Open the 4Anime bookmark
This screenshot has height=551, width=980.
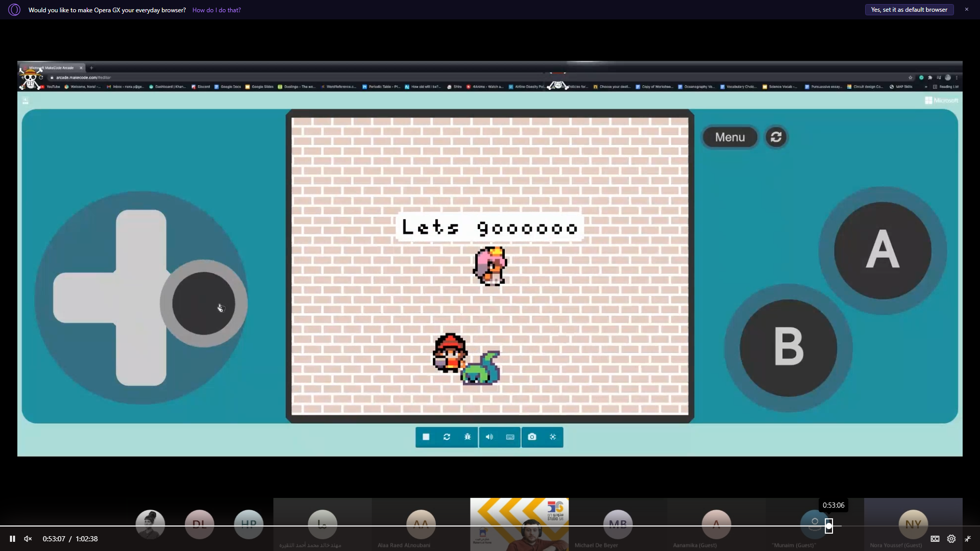(x=484, y=87)
